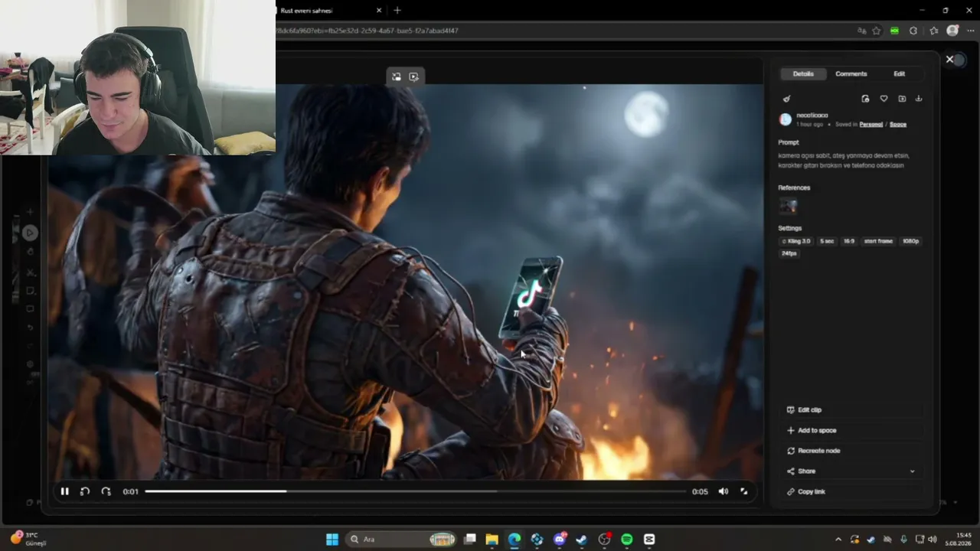Click the 1080p resolution tag
This screenshot has width=980, height=551.
(910, 241)
